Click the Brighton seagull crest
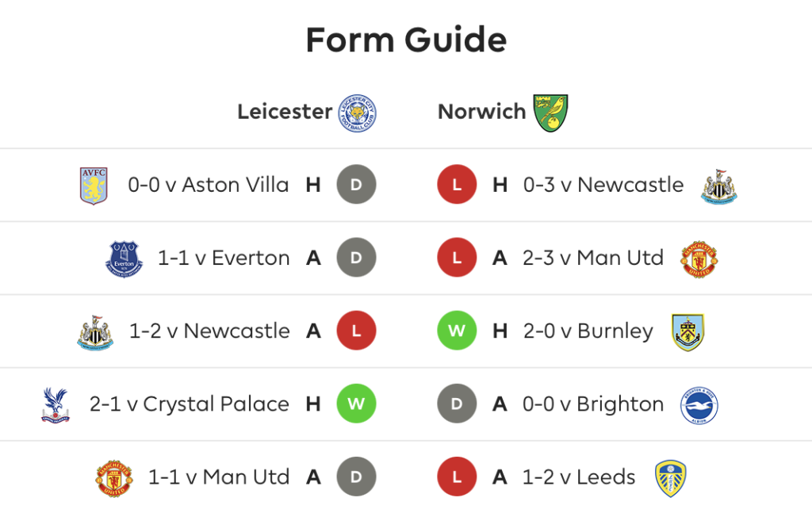Screen dimensions: 812x513 [x=699, y=405]
